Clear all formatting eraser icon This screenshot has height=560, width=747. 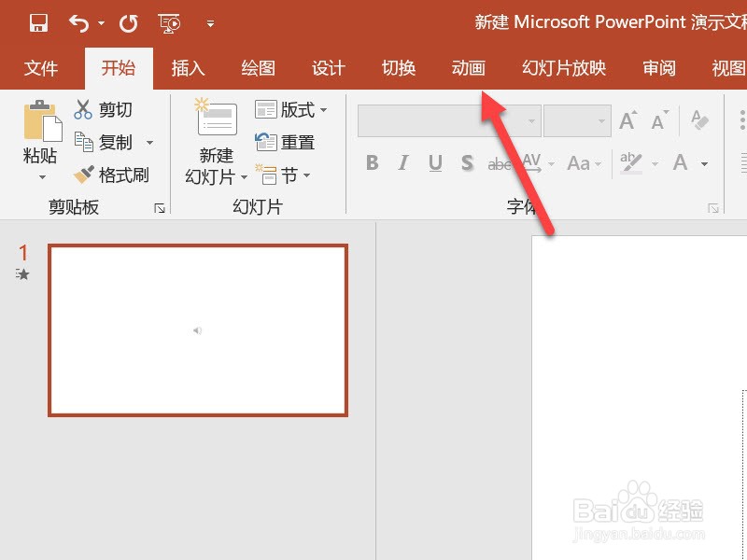(699, 121)
